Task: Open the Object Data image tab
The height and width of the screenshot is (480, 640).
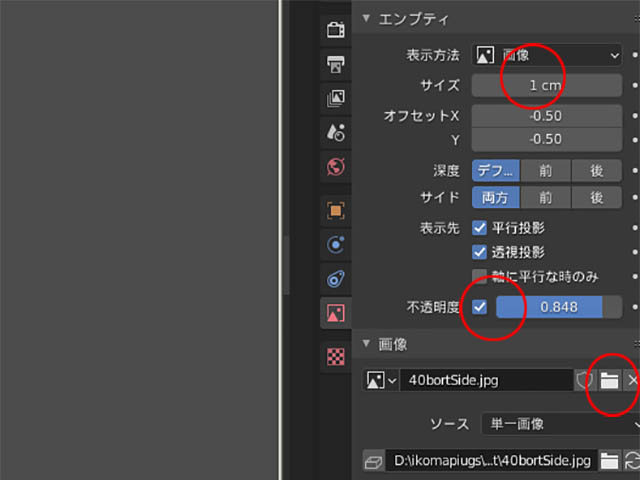Action: [x=336, y=313]
